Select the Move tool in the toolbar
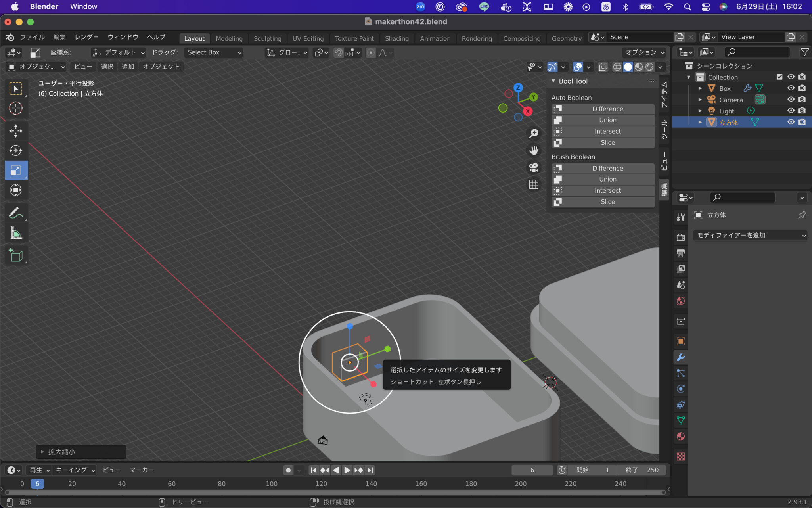Image resolution: width=812 pixels, height=508 pixels. coord(16,131)
